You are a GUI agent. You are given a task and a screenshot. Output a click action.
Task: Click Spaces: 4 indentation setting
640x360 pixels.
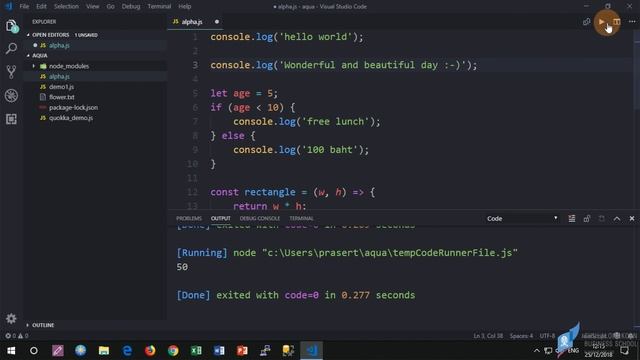click(521, 336)
